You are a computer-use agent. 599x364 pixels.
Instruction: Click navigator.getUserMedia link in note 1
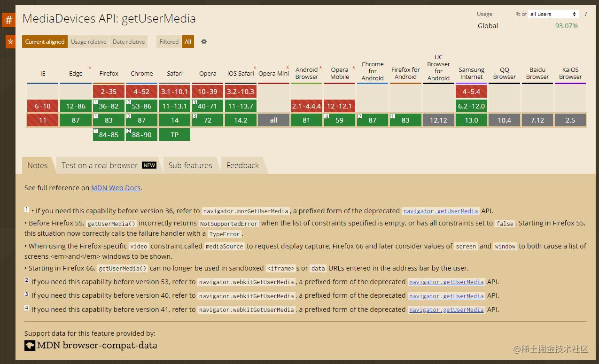point(441,211)
